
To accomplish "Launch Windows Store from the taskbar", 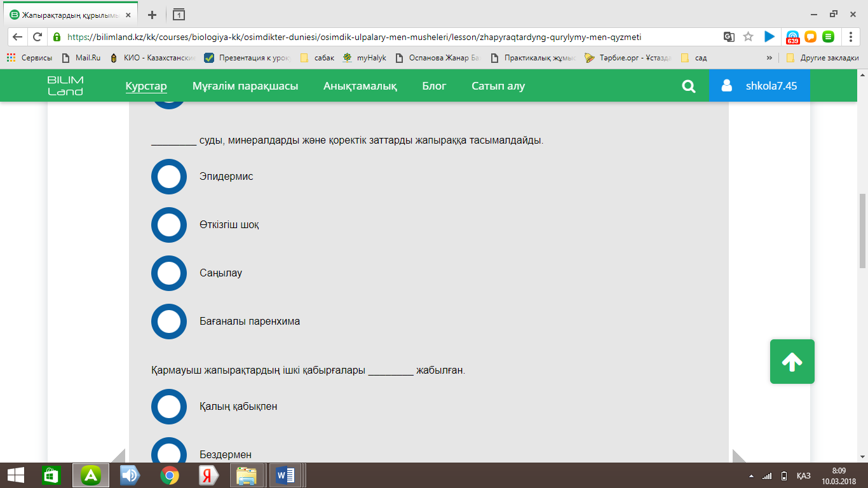I will tap(51, 475).
